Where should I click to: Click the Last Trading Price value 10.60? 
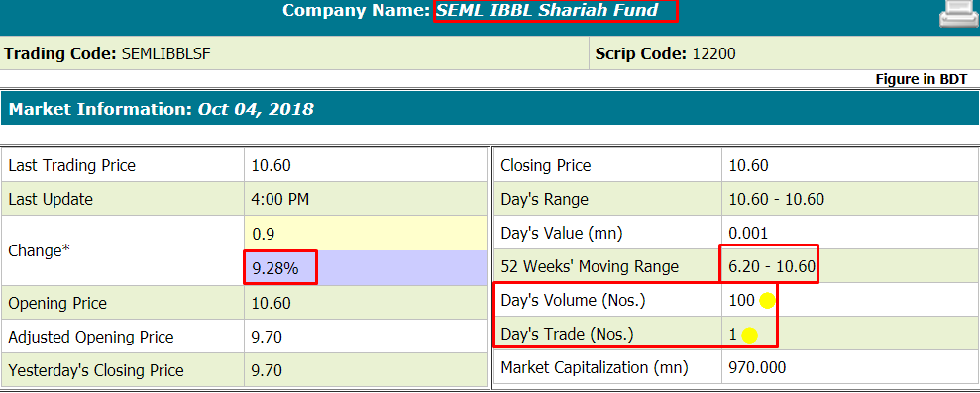tap(272, 165)
